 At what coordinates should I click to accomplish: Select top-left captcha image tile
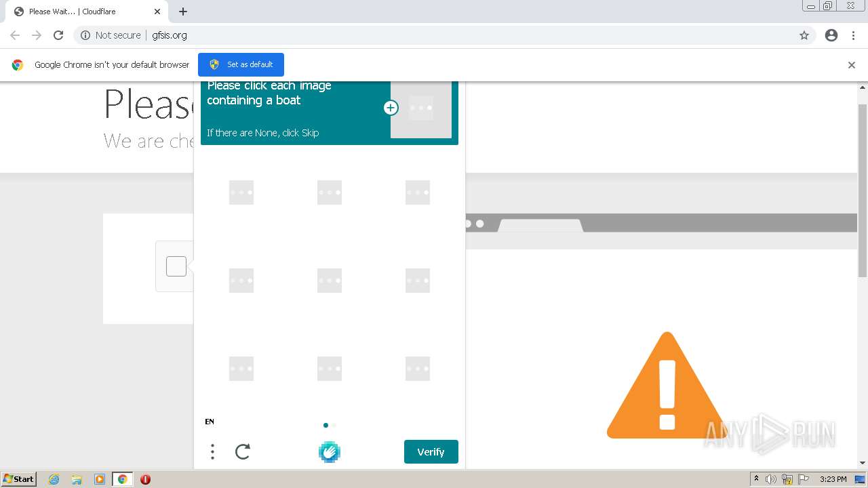[x=241, y=192]
